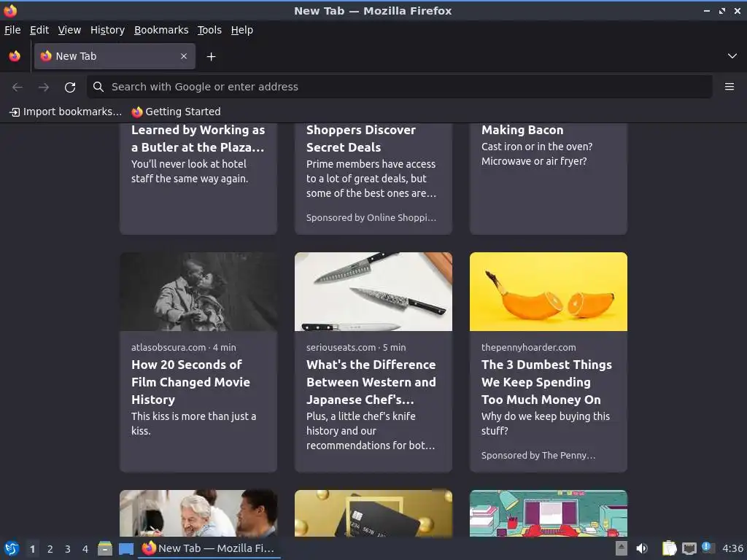Open the Bookmarks menu

[x=161, y=30]
